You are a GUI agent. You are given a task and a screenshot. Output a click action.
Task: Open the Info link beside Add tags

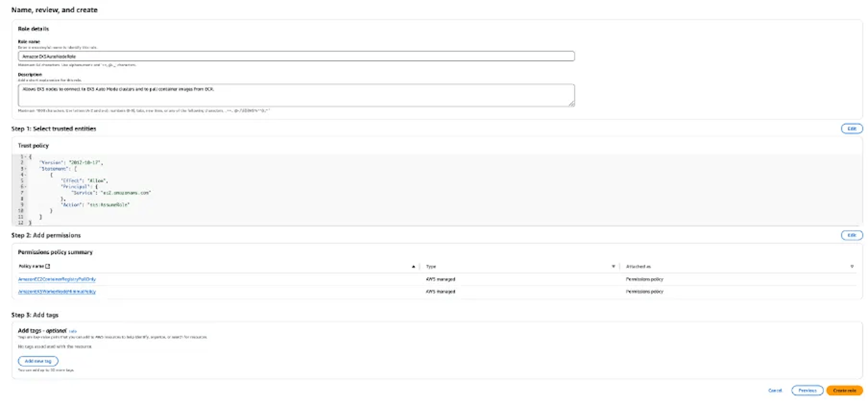point(73,331)
